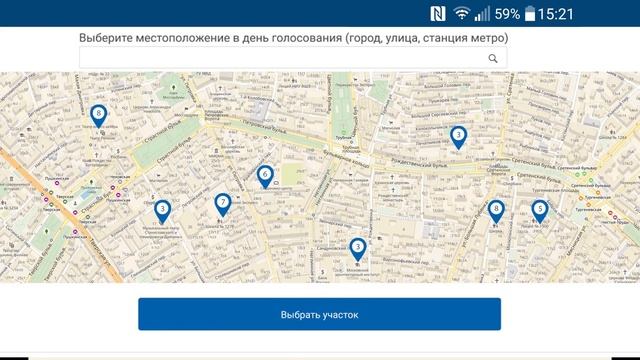This screenshot has height=360, width=640.
Task: Tap the Wi-Fi status icon
Action: tap(461, 14)
